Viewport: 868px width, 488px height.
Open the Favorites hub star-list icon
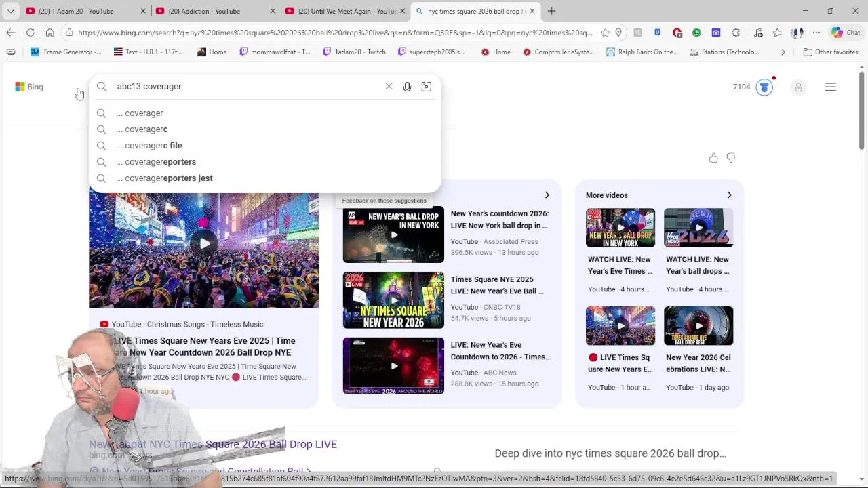coord(777,33)
